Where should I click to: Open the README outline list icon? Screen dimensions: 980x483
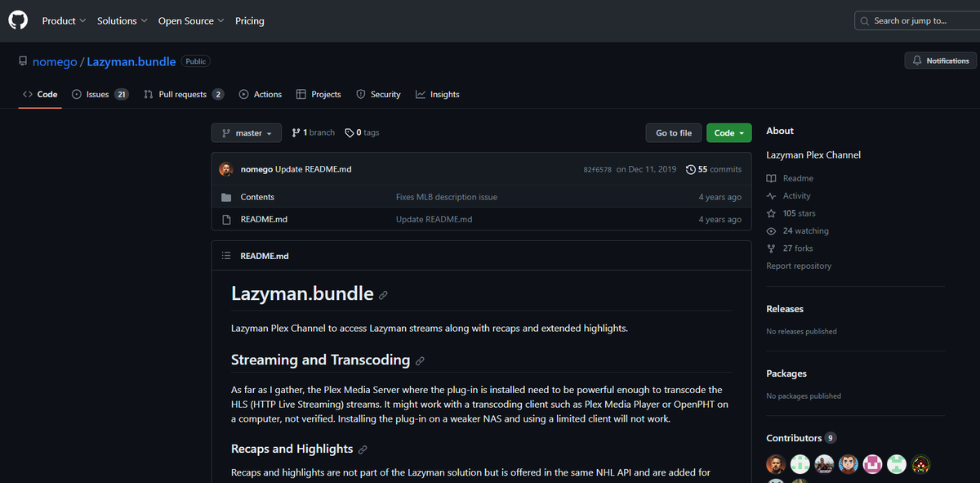(x=226, y=256)
